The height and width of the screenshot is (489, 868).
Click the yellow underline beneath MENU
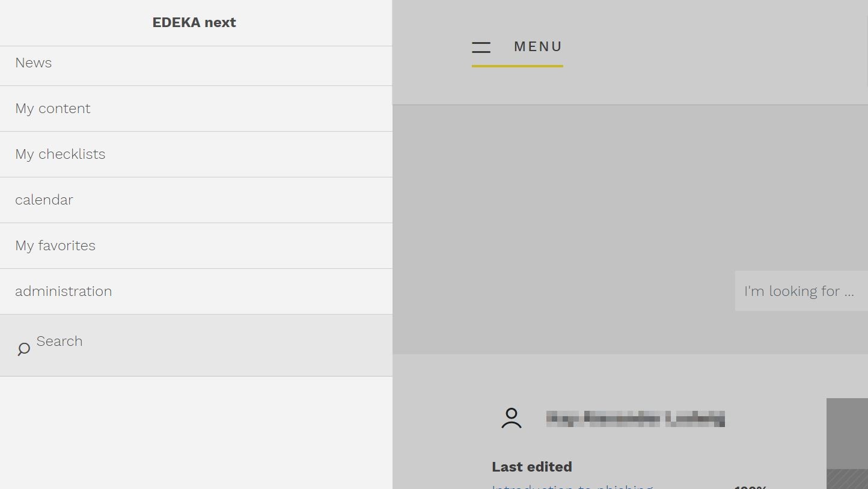click(518, 66)
